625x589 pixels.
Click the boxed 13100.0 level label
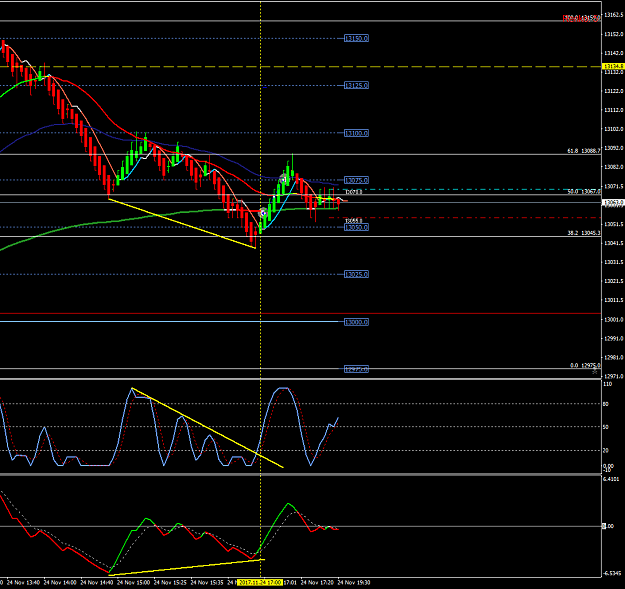pos(356,133)
